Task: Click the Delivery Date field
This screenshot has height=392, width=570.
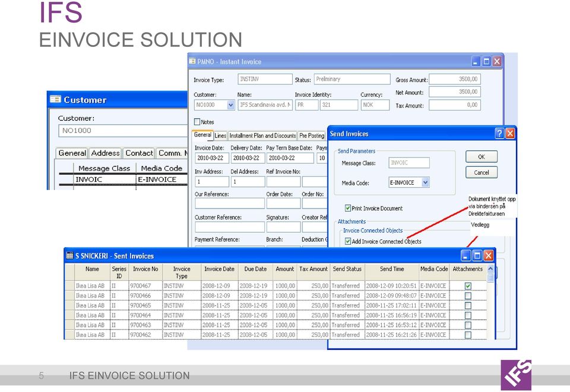Action: (x=248, y=158)
